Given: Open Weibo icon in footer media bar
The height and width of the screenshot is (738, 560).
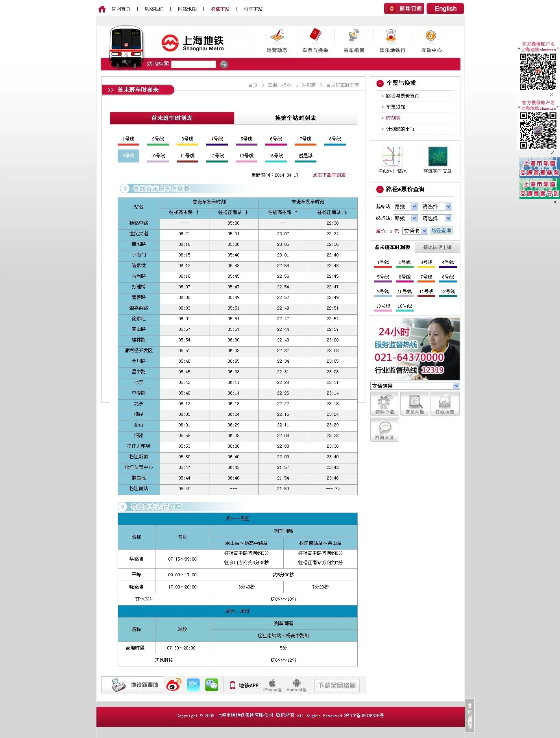Looking at the screenshot, I should pyautogui.click(x=174, y=685).
